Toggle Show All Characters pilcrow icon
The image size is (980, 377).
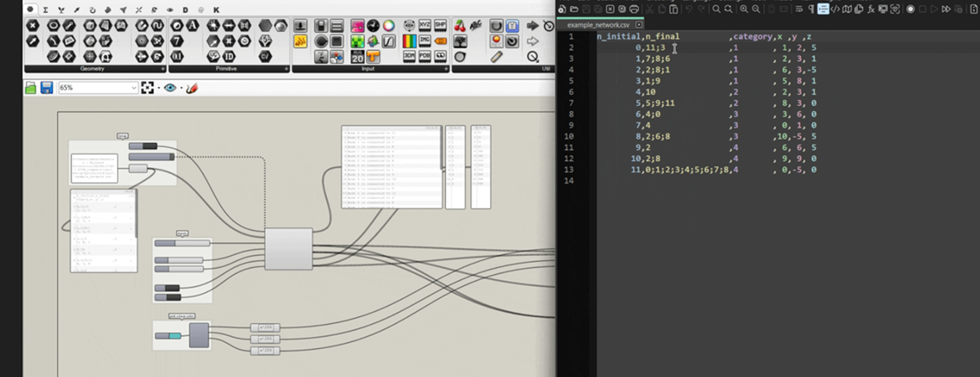click(x=811, y=9)
